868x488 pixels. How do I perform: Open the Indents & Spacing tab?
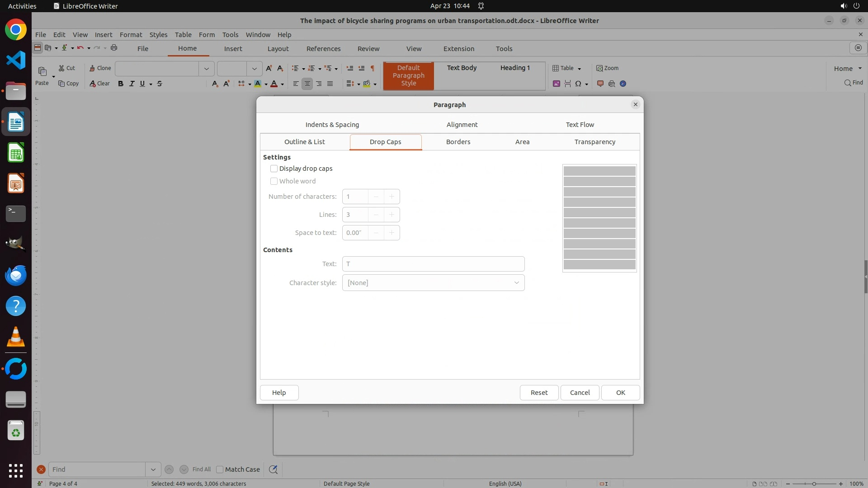(332, 125)
